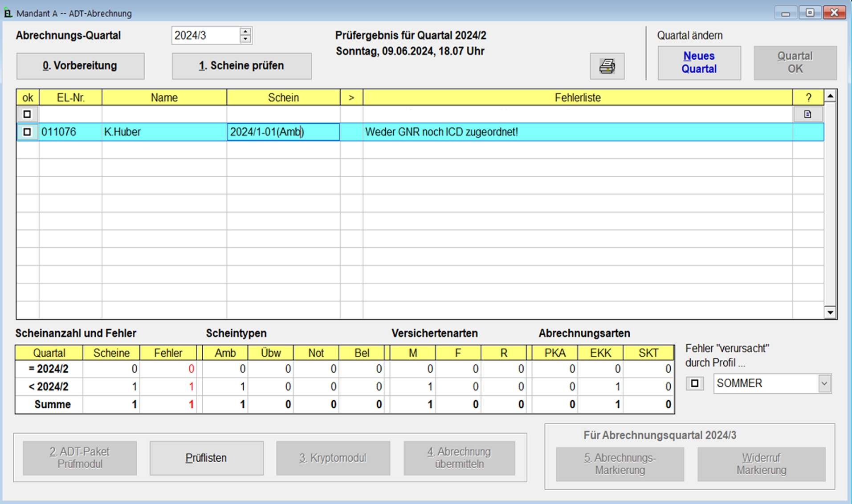Screen dimensions: 852x504
Task: Click the Name column header
Action: coord(164,98)
